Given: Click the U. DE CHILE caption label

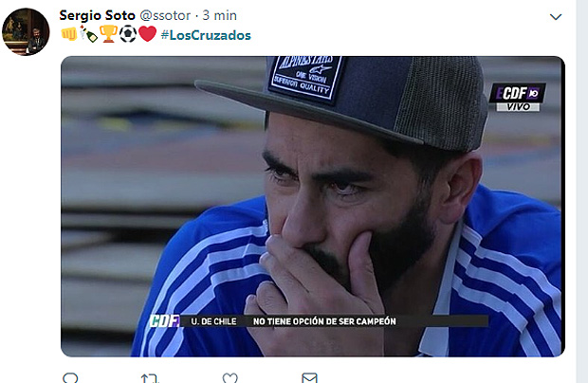Looking at the screenshot, I should coord(213,321).
